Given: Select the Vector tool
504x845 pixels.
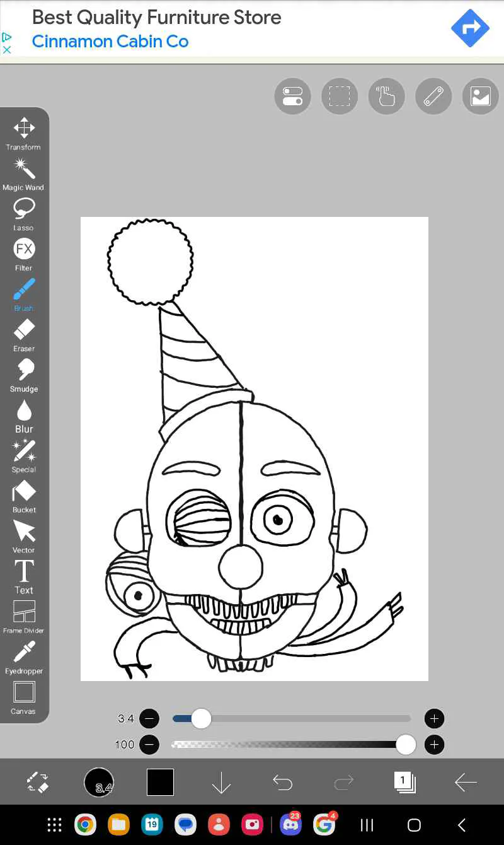Looking at the screenshot, I should (24, 537).
